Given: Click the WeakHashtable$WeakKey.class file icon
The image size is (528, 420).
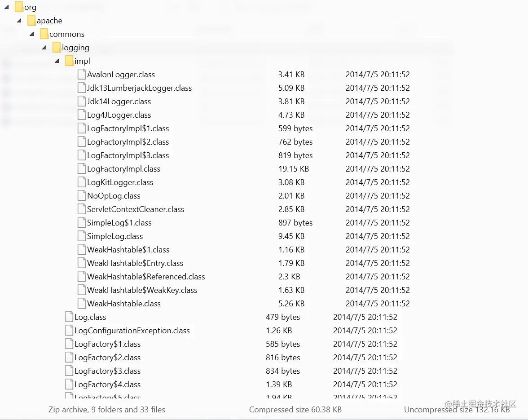Looking at the screenshot, I should (82, 290).
